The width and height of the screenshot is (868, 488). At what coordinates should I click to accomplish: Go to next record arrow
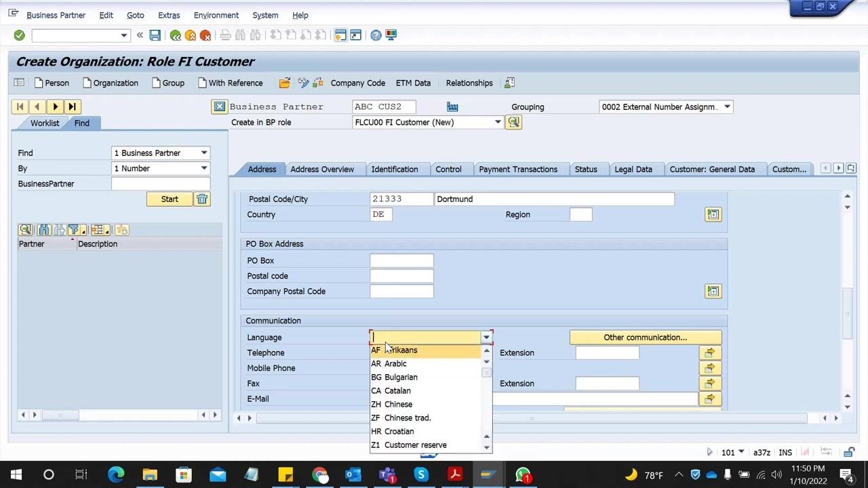click(55, 106)
